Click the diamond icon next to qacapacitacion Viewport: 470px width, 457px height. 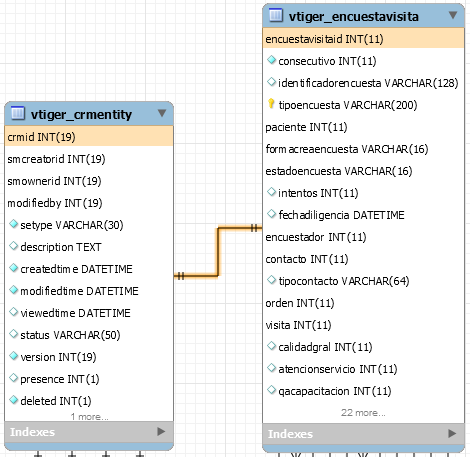coord(271,390)
